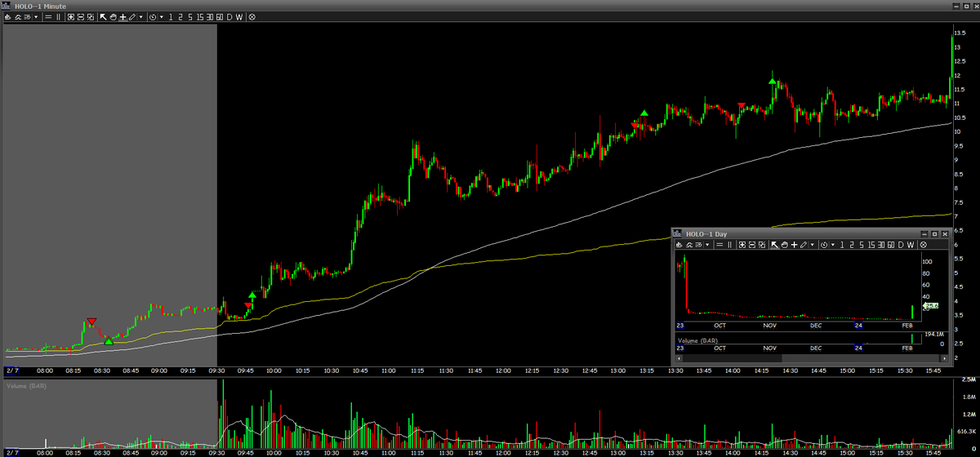Viewport: 980px width, 457px height.
Task: Set 1-minute interval in 1 Day window
Action: tap(842, 245)
